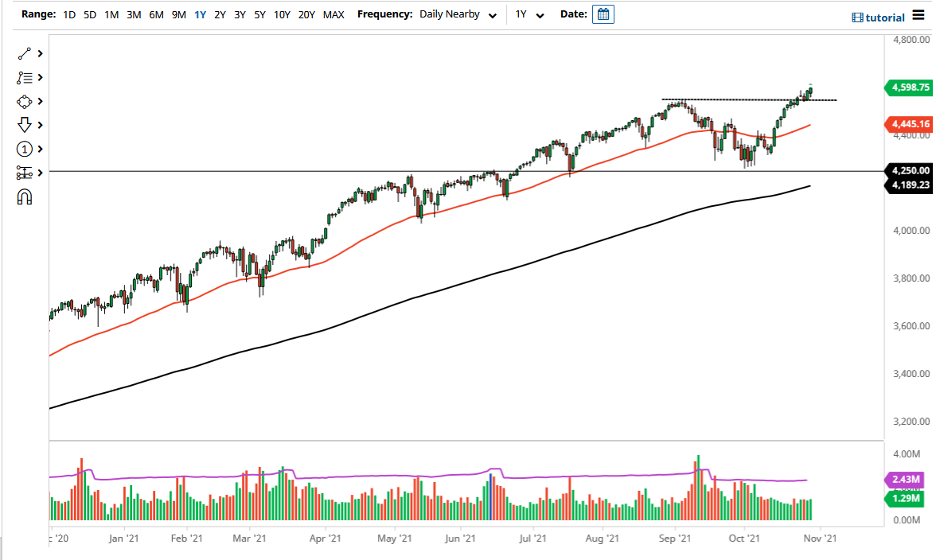
Task: Select the numbered marker tool
Action: pos(23,149)
